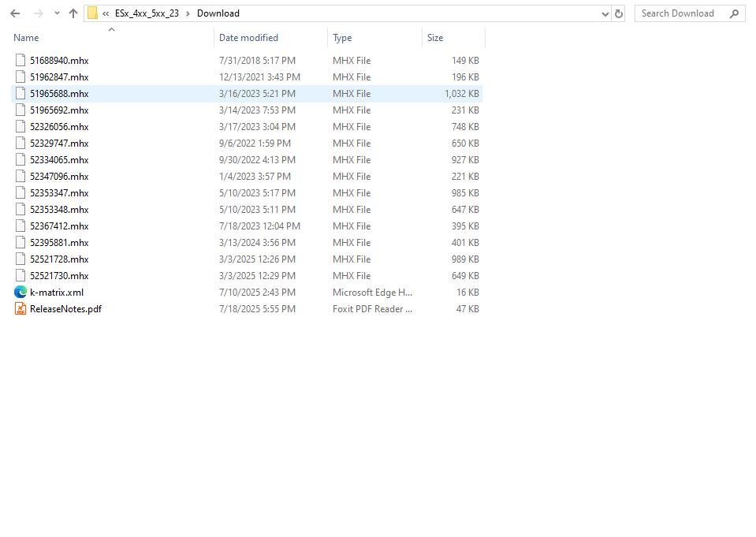Select the 51962847.mhx file icon
Image resolution: width=756 pixels, height=537 pixels.
click(x=20, y=76)
